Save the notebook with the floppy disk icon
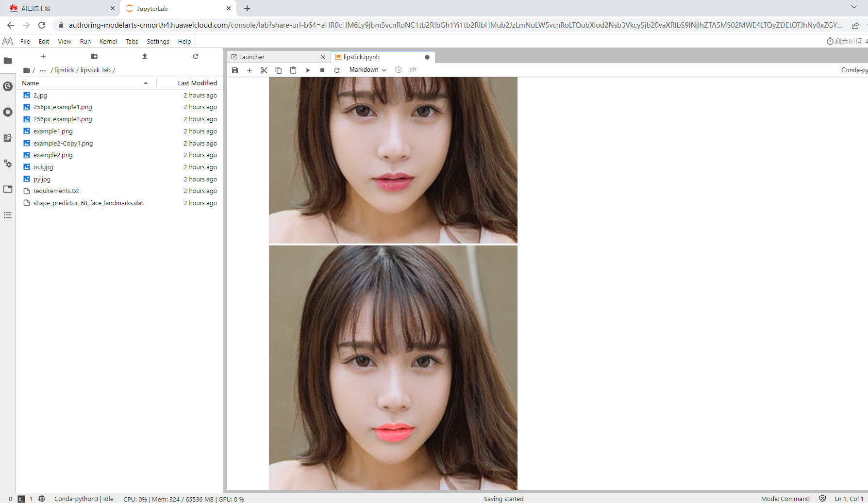This screenshot has width=868, height=503. pos(235,70)
